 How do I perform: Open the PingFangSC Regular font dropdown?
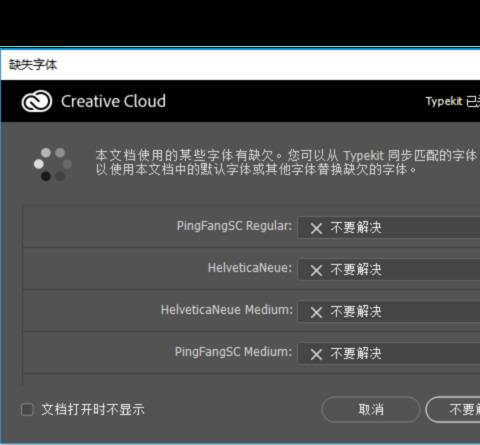point(389,228)
